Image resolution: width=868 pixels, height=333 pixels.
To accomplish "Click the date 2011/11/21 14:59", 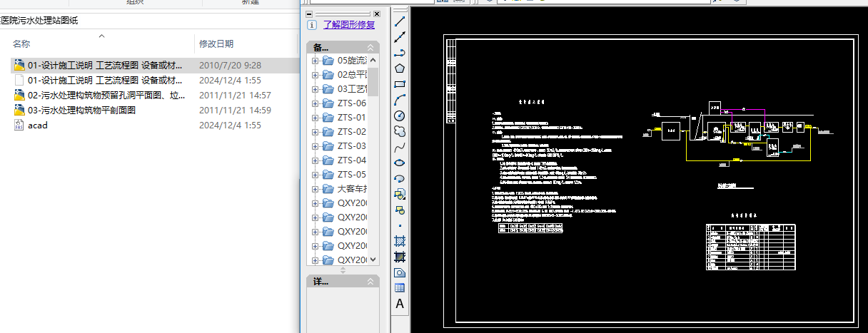I will point(235,110).
